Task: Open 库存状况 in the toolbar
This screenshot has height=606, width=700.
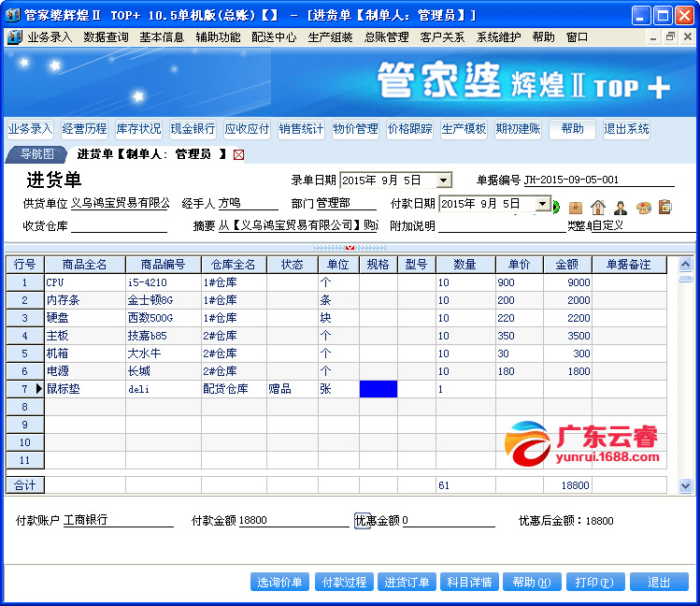Action: point(138,129)
